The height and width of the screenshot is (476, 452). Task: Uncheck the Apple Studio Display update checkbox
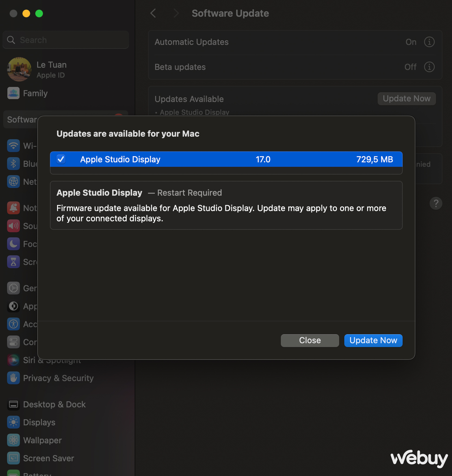point(61,159)
